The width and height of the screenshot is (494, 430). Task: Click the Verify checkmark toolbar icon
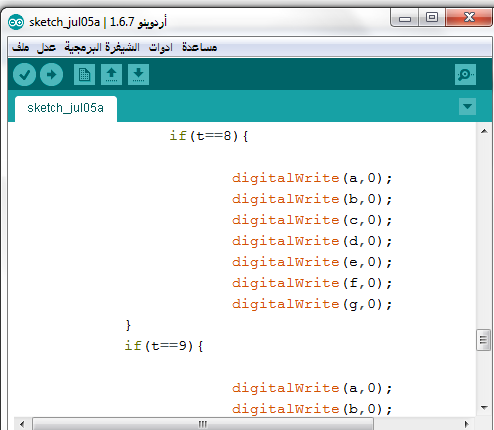tap(24, 74)
